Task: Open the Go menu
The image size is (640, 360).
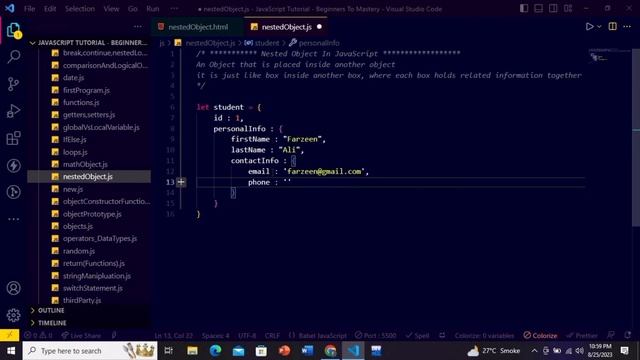Action: (x=133, y=9)
